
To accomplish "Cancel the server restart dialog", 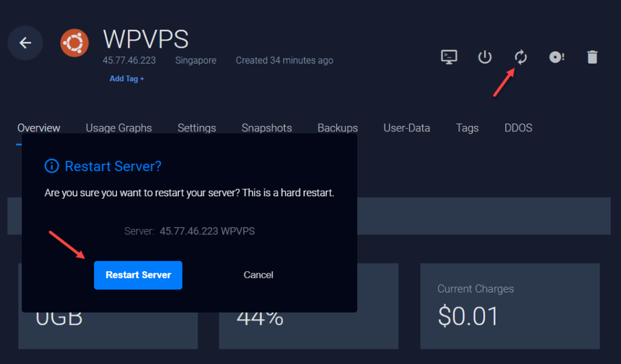I will pyautogui.click(x=258, y=275).
